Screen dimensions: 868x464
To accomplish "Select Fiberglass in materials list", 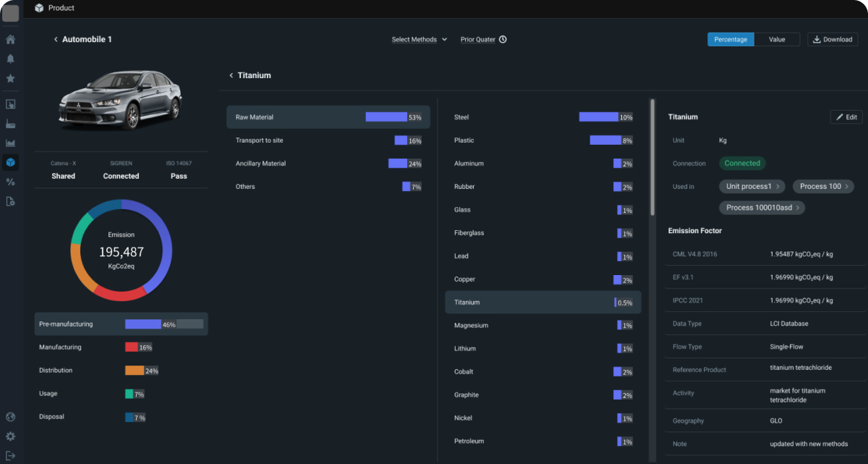I will pos(543,233).
